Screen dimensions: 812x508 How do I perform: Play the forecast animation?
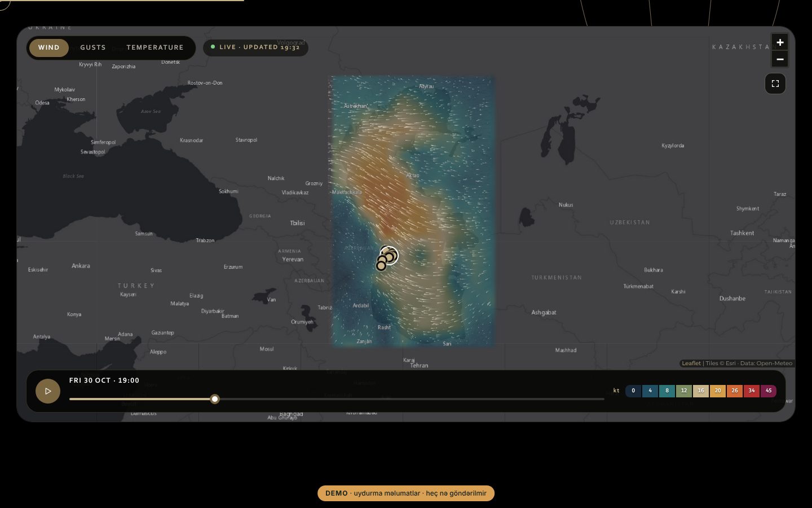coord(48,391)
